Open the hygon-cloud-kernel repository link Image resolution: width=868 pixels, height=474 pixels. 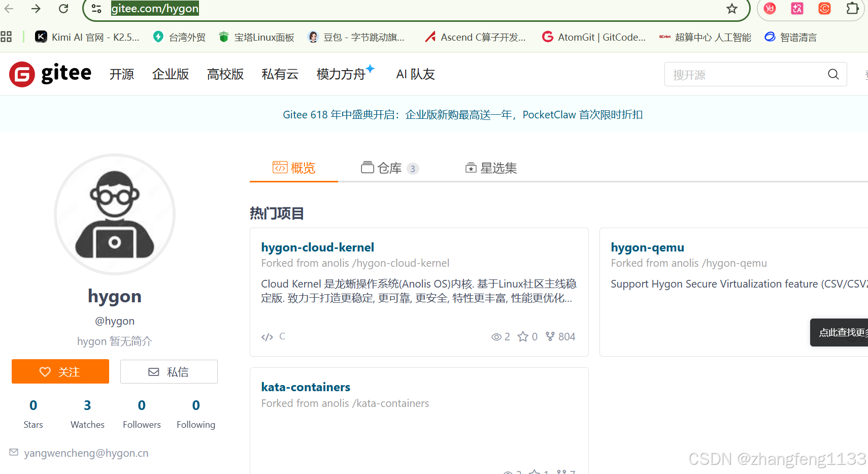318,247
